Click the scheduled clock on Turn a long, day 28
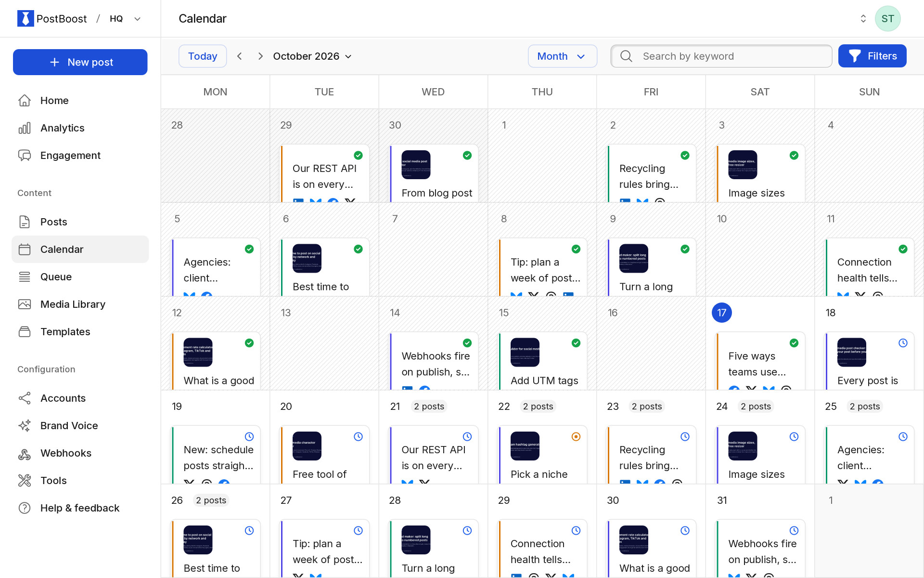The height and width of the screenshot is (578, 924). click(x=467, y=530)
